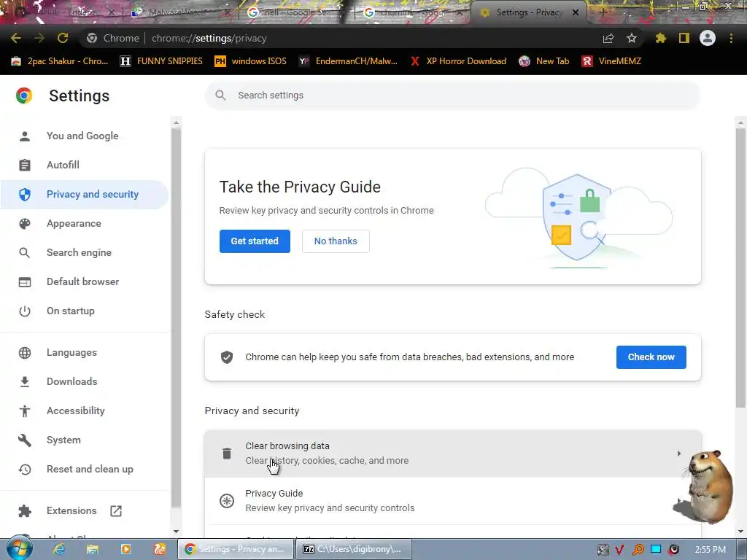The width and height of the screenshot is (747, 560).
Task: Open Search engine settings section
Action: pyautogui.click(x=85, y=252)
